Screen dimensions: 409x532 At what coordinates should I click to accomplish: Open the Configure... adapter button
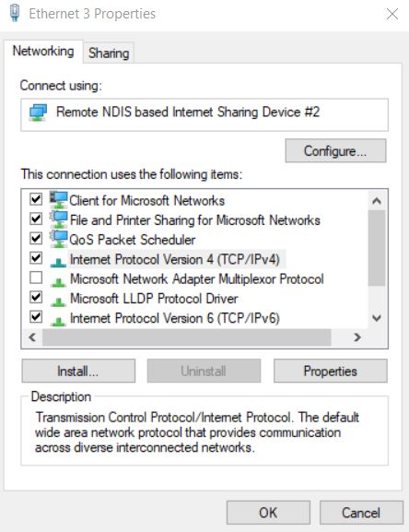[x=335, y=150]
